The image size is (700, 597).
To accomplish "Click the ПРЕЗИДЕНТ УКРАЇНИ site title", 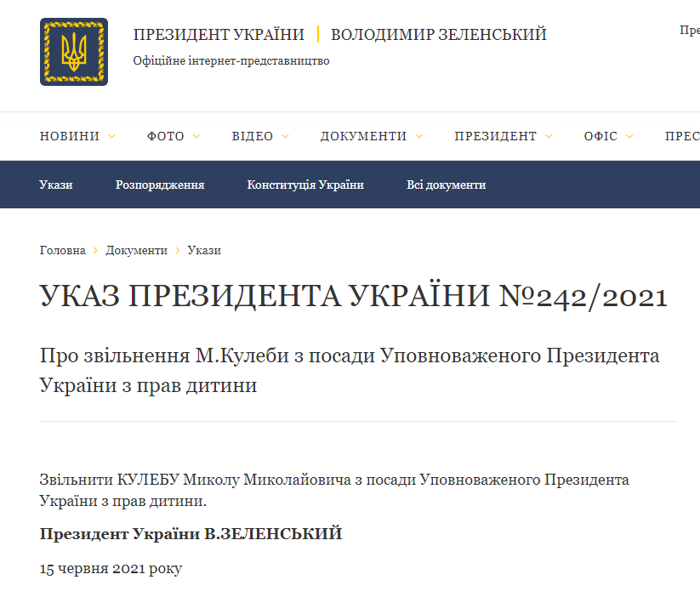I will click(219, 34).
